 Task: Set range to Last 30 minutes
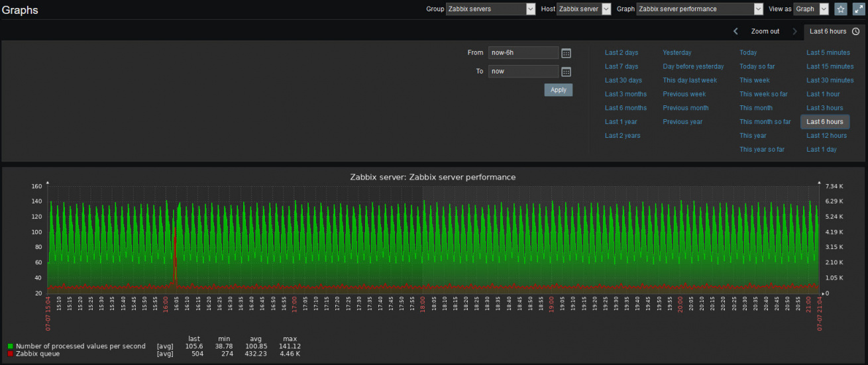[830, 80]
